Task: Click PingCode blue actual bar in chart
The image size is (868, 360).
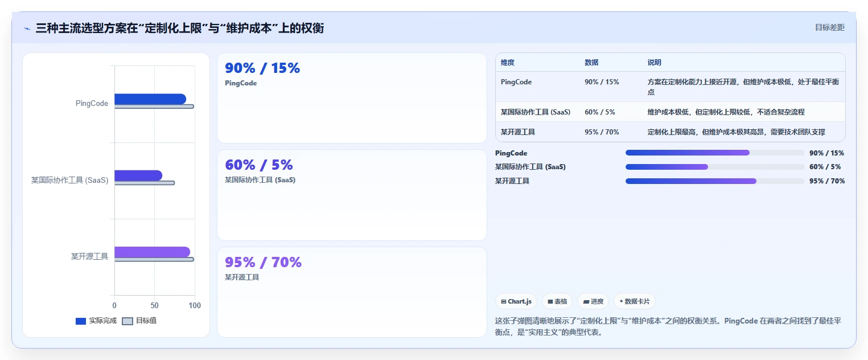Action: click(150, 99)
